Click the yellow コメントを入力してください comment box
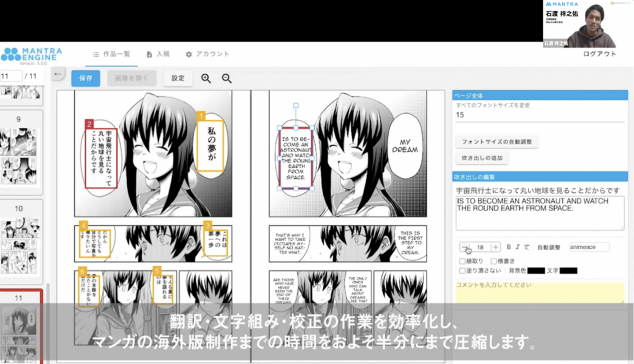 coord(540,293)
